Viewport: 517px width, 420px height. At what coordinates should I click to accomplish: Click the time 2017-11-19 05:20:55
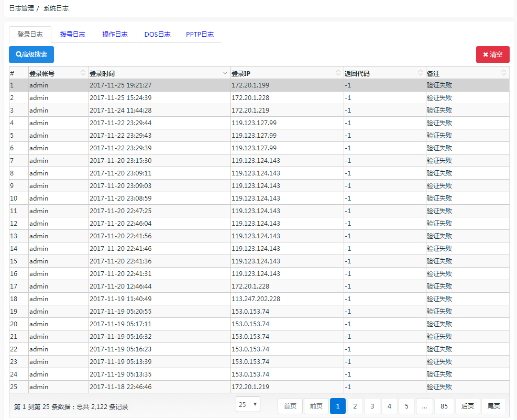(x=120, y=311)
